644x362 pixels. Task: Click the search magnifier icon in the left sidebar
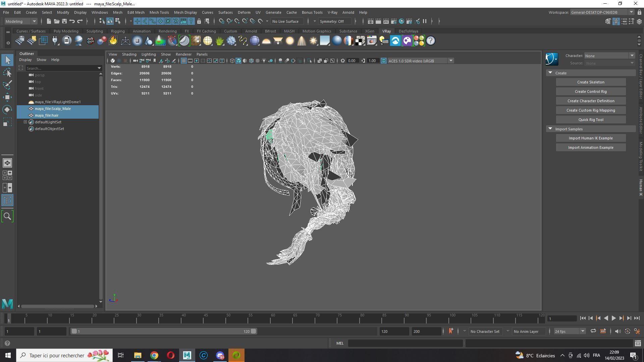[x=7, y=217]
